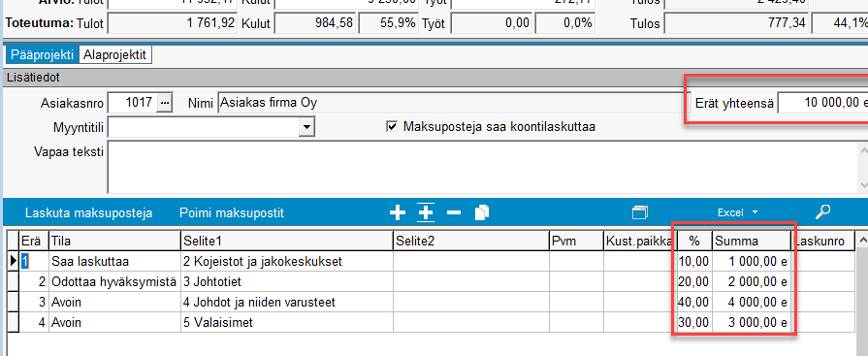The height and width of the screenshot is (356, 868).
Task: Click Poimi maksupostit
Action: click(x=232, y=213)
